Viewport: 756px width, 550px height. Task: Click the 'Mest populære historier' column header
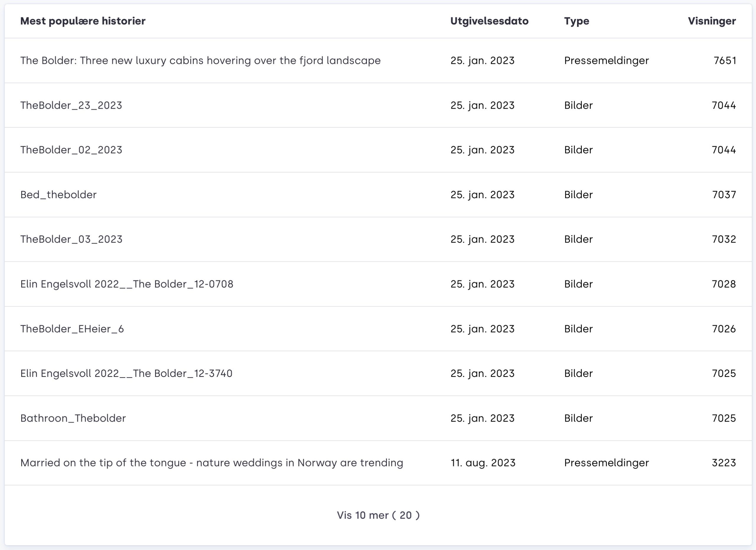83,21
